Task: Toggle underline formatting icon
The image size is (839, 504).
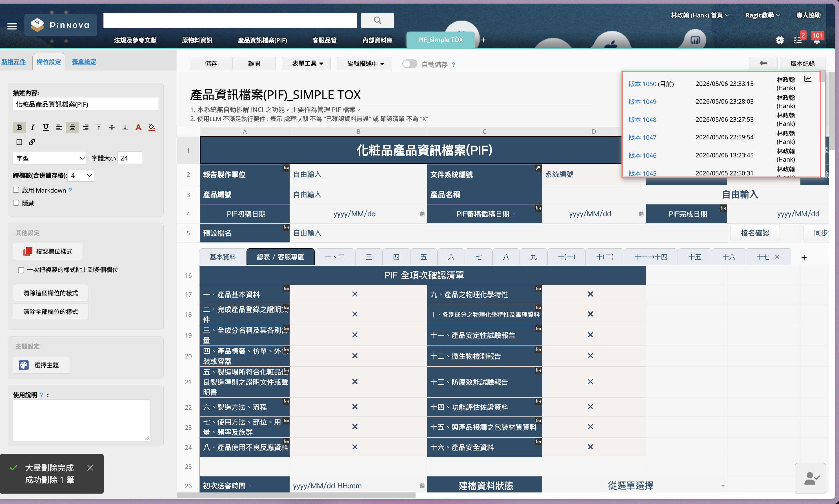Action: (46, 127)
